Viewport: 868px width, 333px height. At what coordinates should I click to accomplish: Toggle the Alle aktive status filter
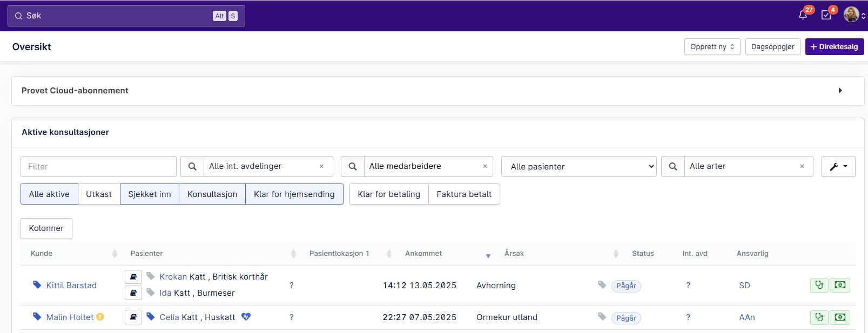[x=49, y=194]
